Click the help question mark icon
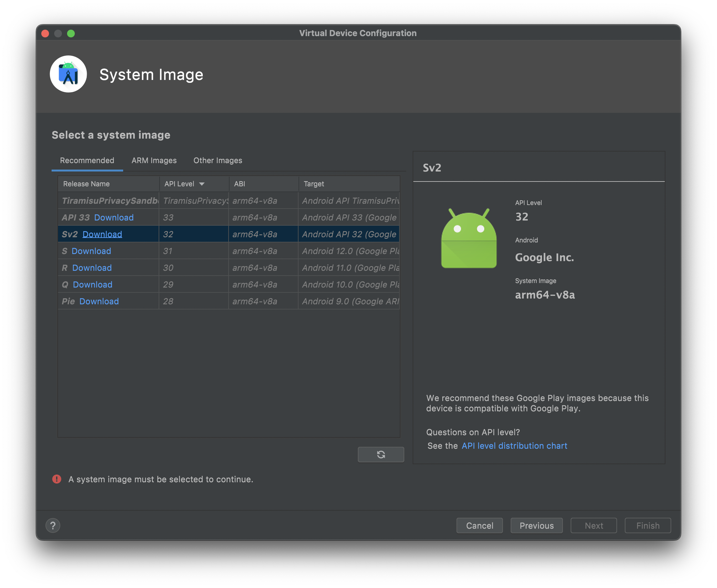The height and width of the screenshot is (588, 717). (x=53, y=525)
